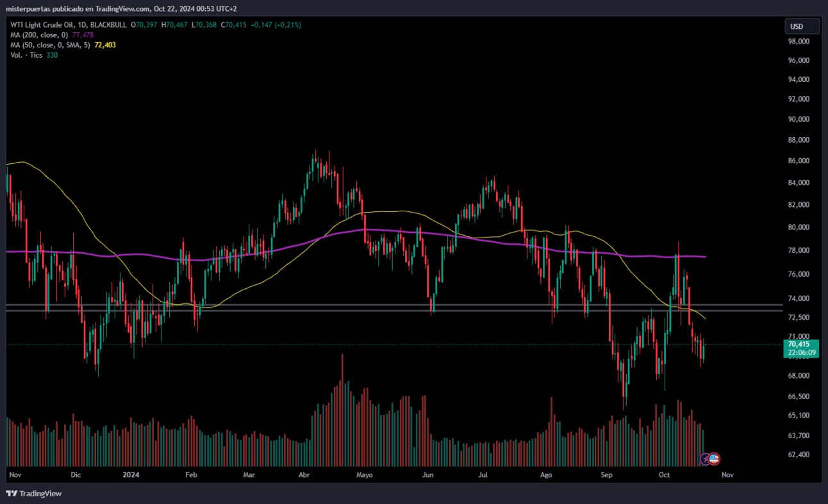Click the purple 77,478 MA value

click(x=83, y=35)
